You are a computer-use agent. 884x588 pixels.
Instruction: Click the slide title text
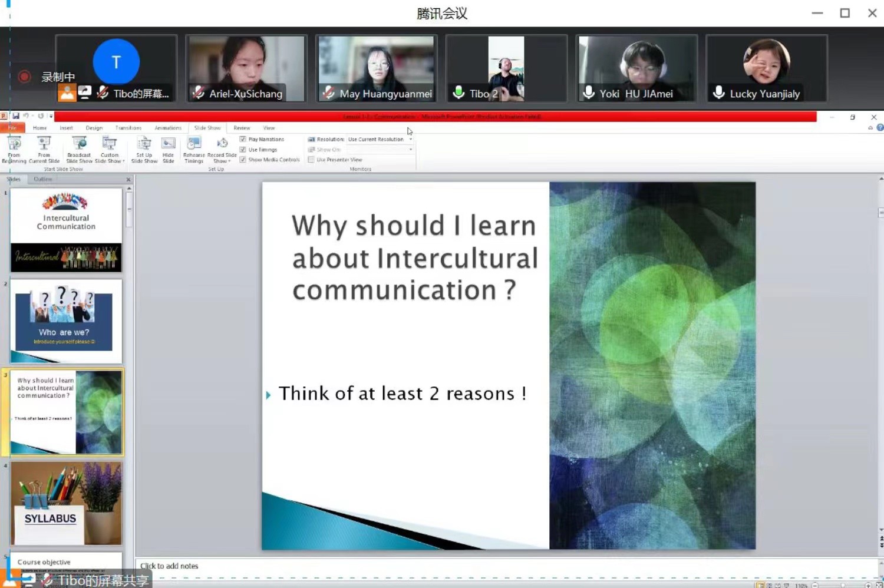pos(415,258)
